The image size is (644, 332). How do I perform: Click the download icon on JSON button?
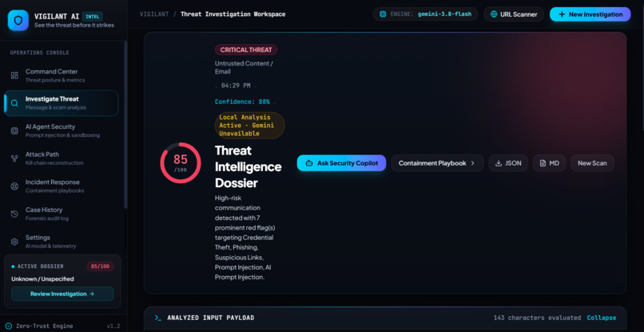[499, 163]
